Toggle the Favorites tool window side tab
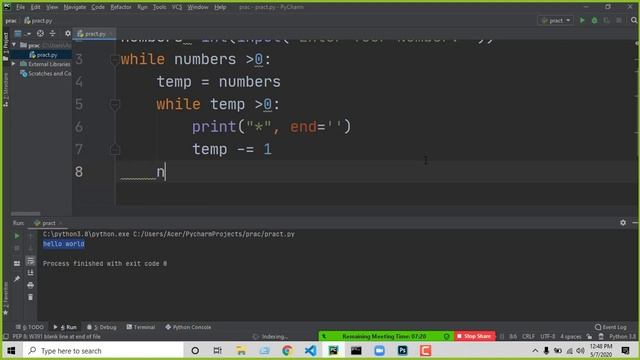 click(6, 298)
